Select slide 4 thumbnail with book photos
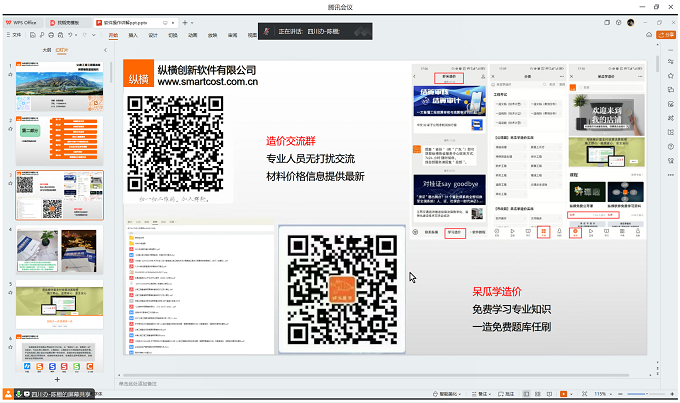This screenshot has height=403, width=680. click(x=60, y=249)
